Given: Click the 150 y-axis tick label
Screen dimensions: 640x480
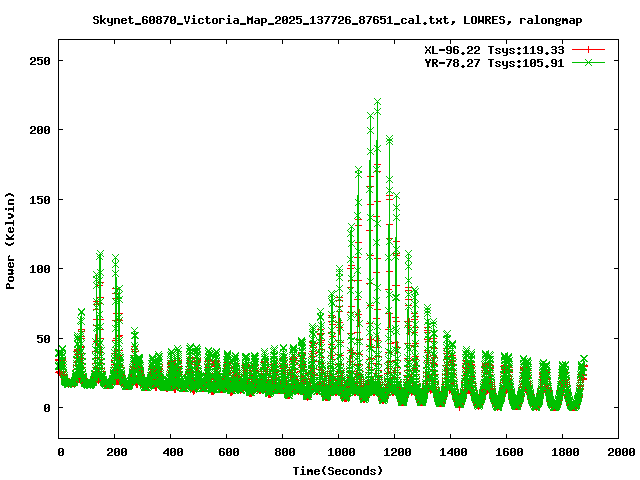Looking at the screenshot, I should (x=40, y=200).
